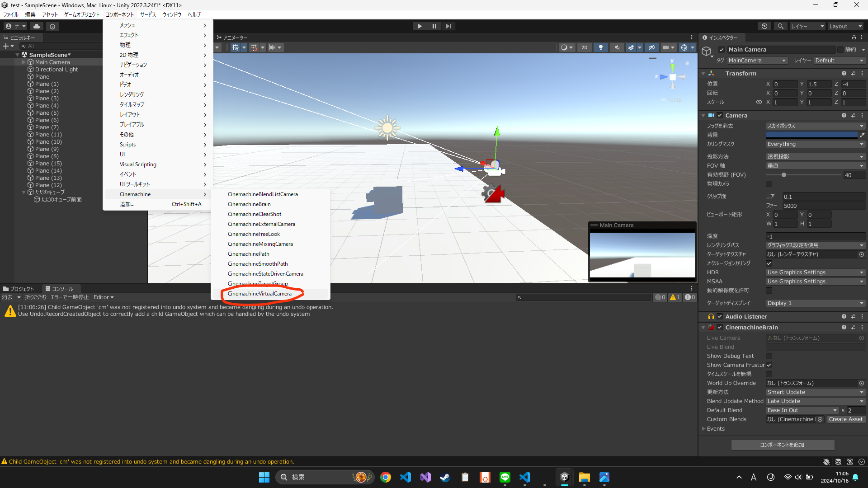Choose CinemachineFreeLook from submenu
The height and width of the screenshot is (488, 868).
pyautogui.click(x=254, y=234)
